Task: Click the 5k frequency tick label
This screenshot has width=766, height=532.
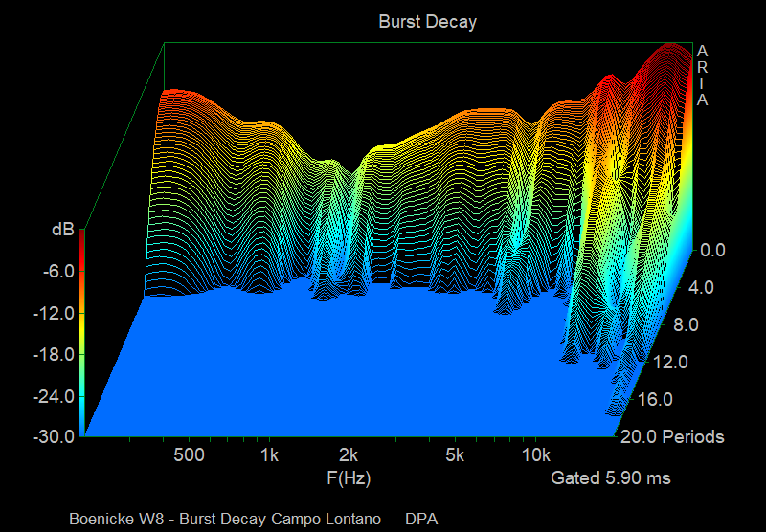Action: coord(455,454)
